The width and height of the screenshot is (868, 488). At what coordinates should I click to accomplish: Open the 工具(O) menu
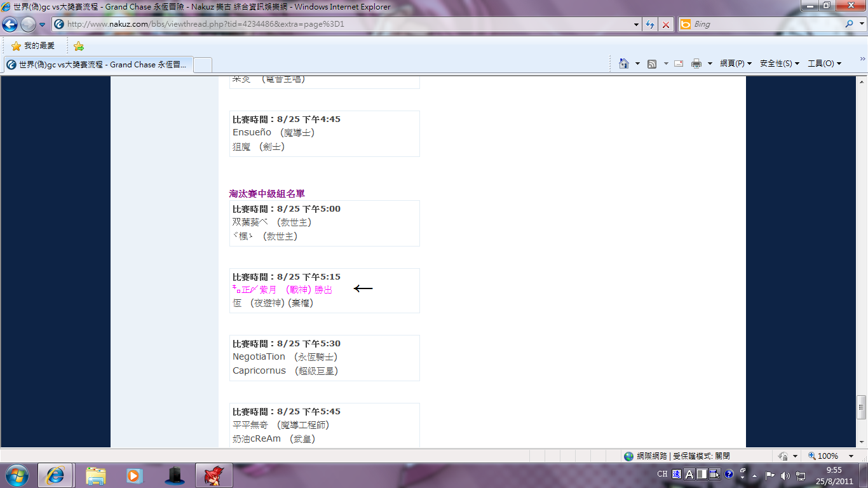point(824,64)
